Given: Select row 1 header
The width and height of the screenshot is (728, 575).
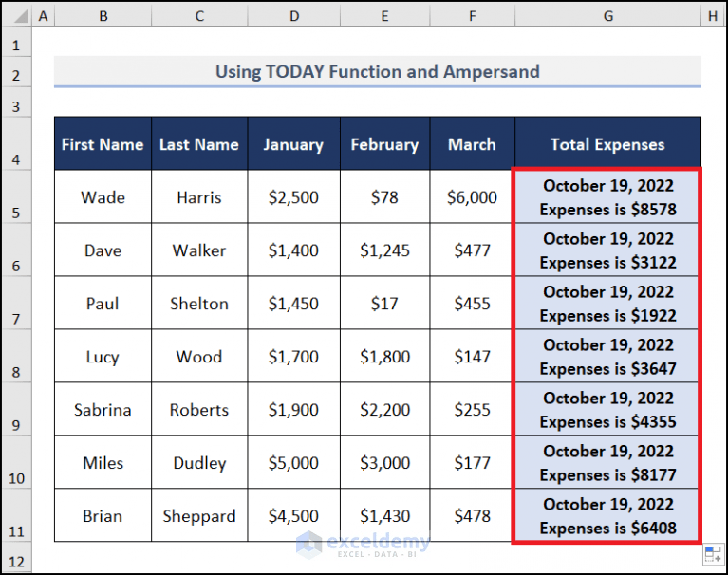Looking at the screenshot, I should pos(16,42).
